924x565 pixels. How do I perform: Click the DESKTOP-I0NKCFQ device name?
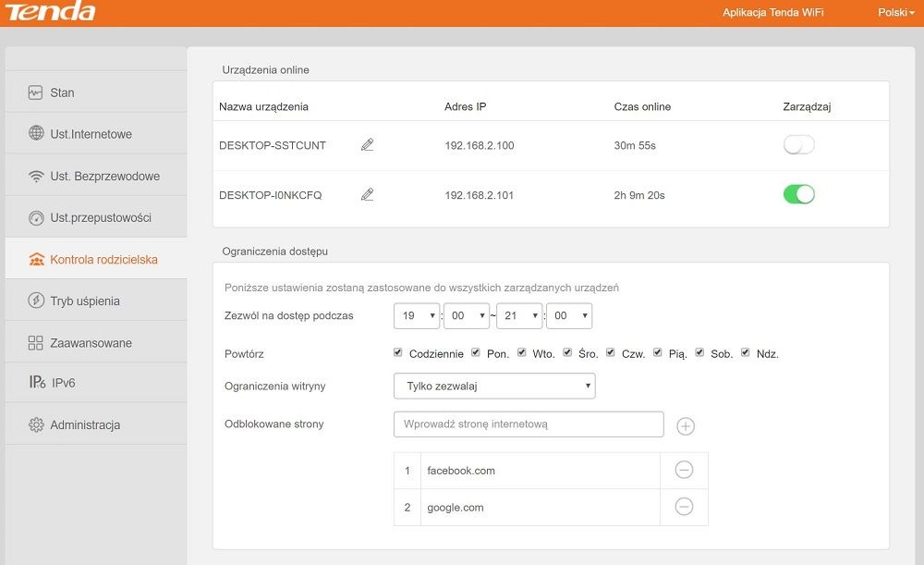[271, 195]
